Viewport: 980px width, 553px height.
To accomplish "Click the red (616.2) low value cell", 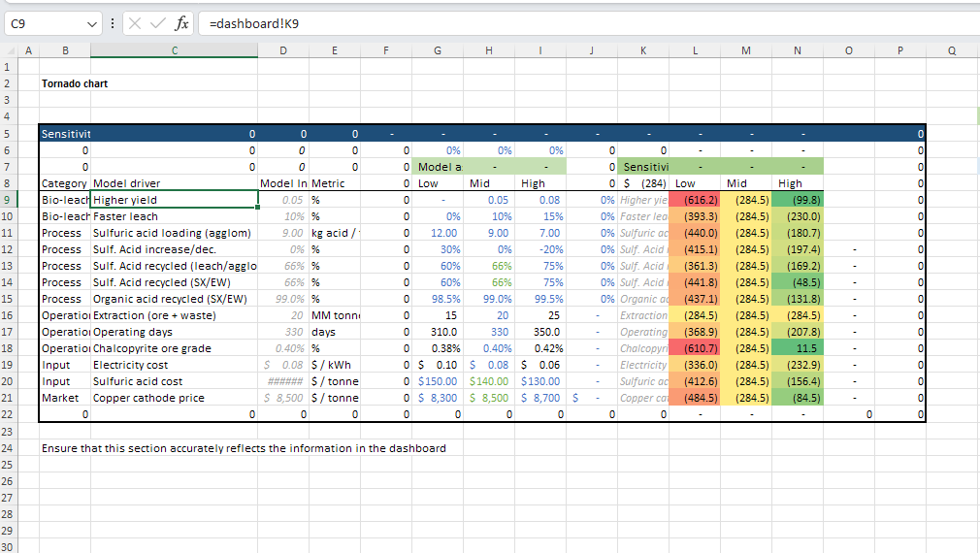I will 695,200.
